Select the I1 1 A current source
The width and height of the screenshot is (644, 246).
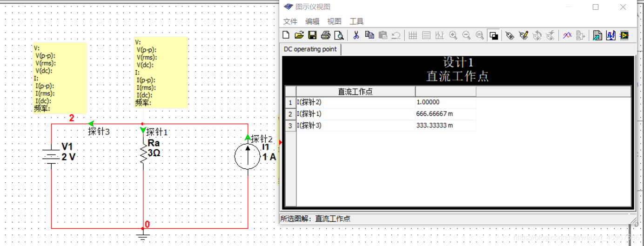click(248, 157)
